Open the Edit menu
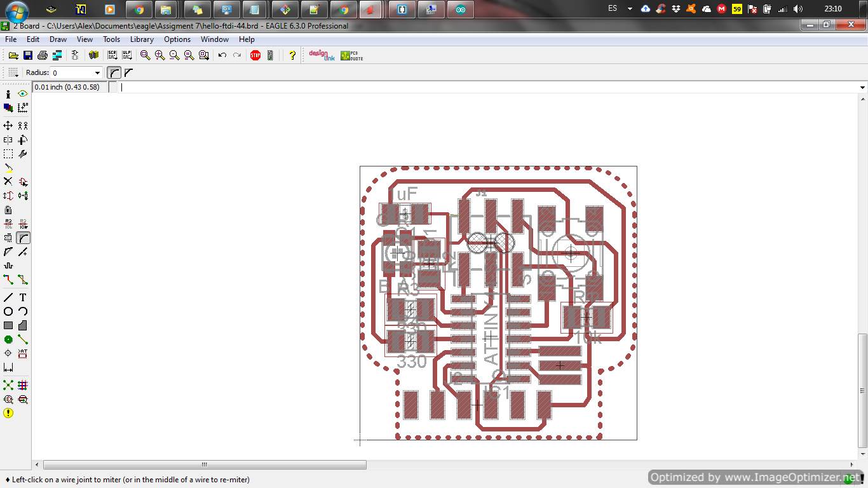 tap(33, 39)
